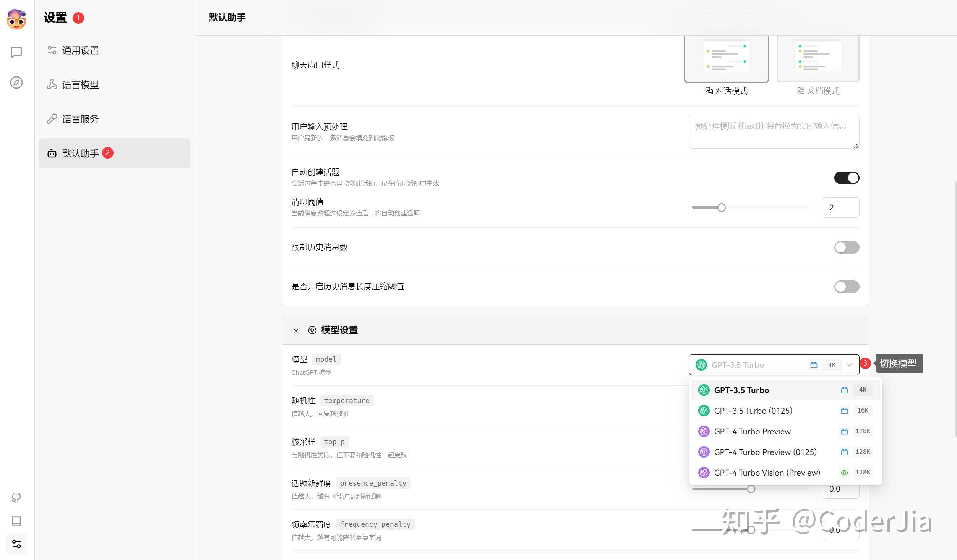Click the gear icon beside 模型设置
This screenshot has height=560, width=957.
click(x=311, y=330)
